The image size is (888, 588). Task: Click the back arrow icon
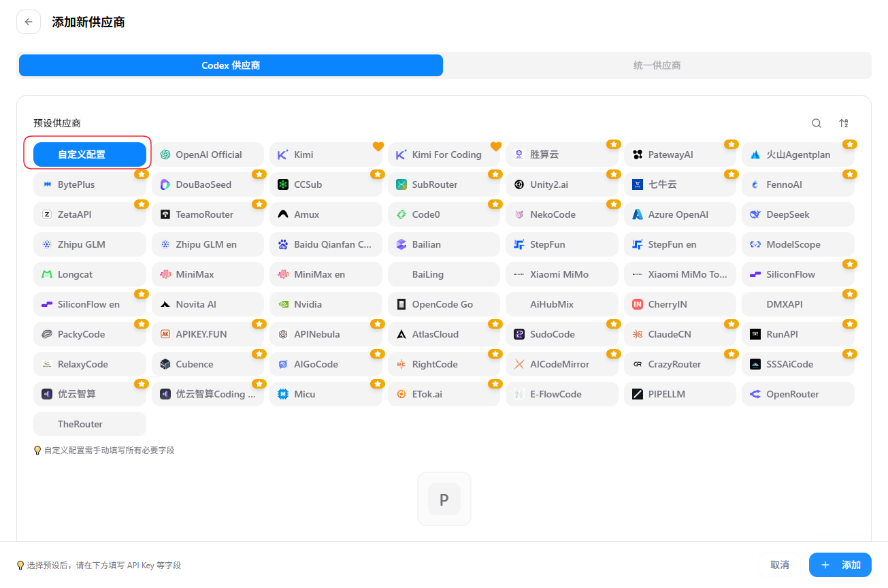point(29,22)
